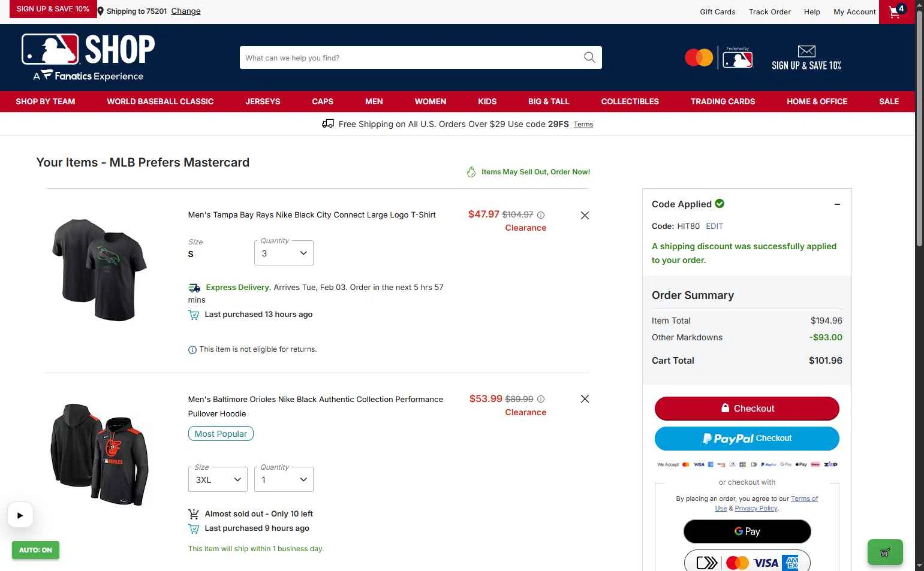Open Track Order link
The image size is (924, 571).
point(770,12)
